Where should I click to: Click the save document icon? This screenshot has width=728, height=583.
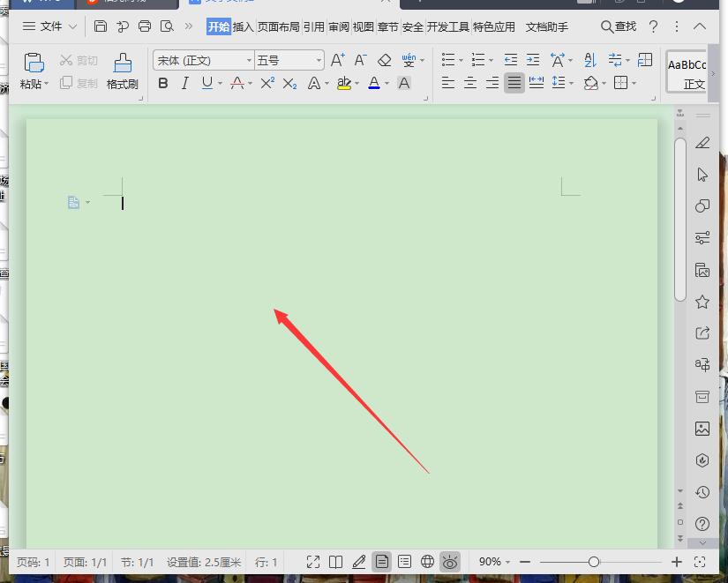(101, 26)
